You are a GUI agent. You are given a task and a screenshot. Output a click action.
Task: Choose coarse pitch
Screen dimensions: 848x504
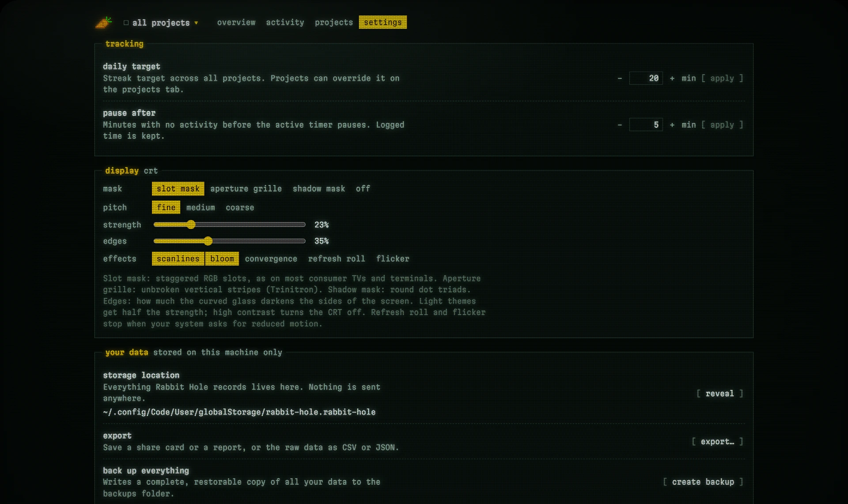(240, 208)
